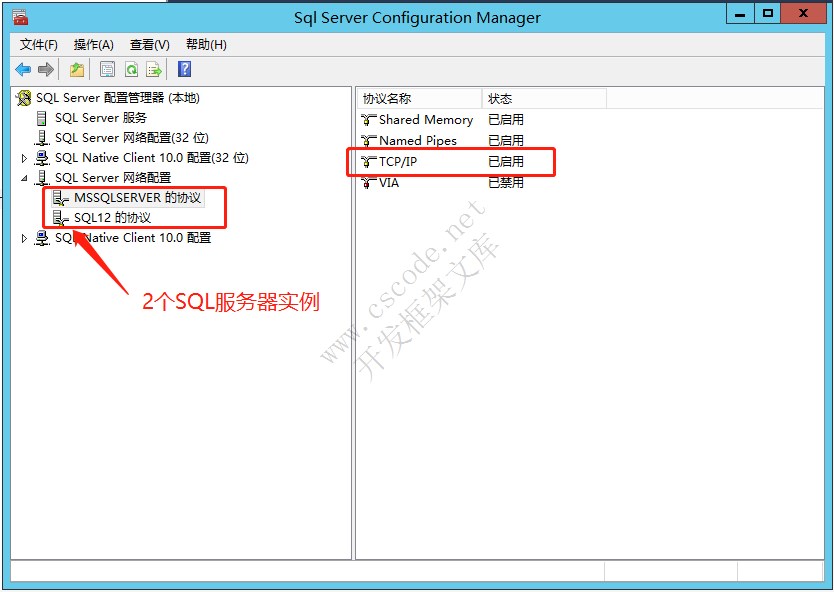Expand SQL Native Client 10.0 配置(32 位) node
This screenshot has height=592, width=834.
[x=24, y=158]
